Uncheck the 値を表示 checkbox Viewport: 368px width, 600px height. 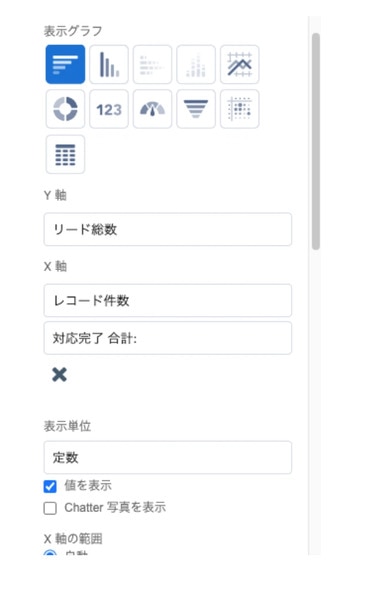[50, 486]
